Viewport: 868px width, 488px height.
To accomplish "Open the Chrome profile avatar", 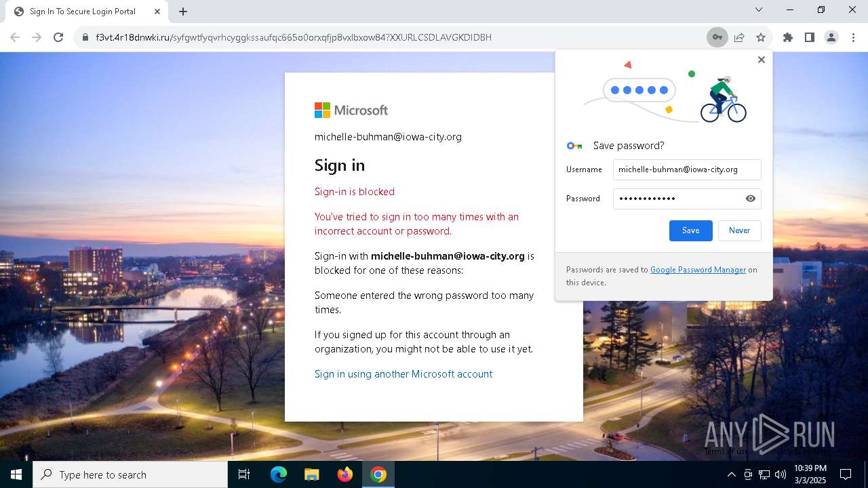I will [831, 37].
